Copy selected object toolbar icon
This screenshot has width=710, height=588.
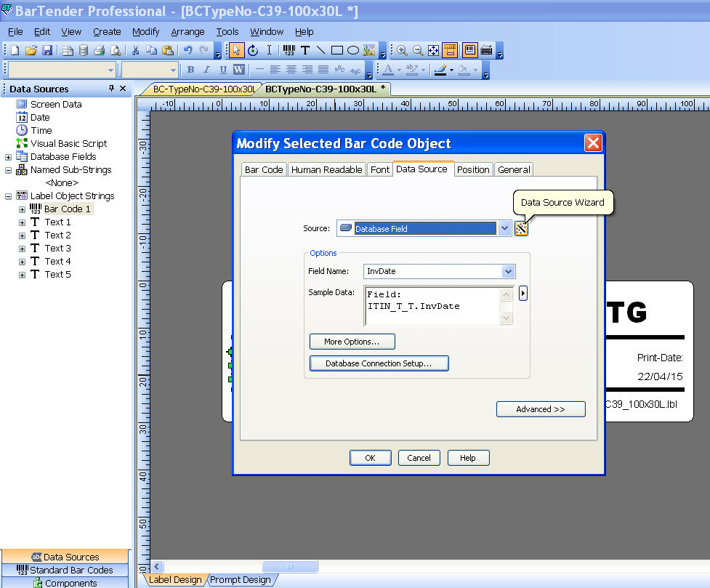pos(151,50)
